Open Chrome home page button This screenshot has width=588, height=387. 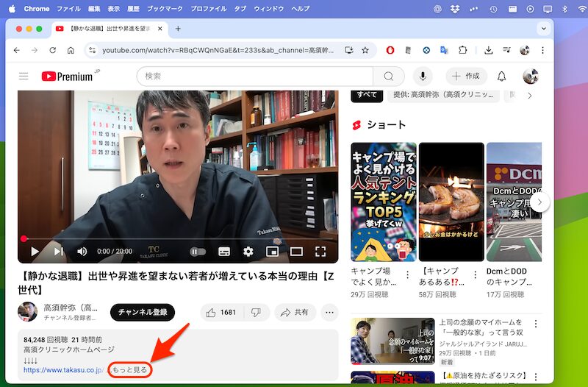click(x=71, y=50)
